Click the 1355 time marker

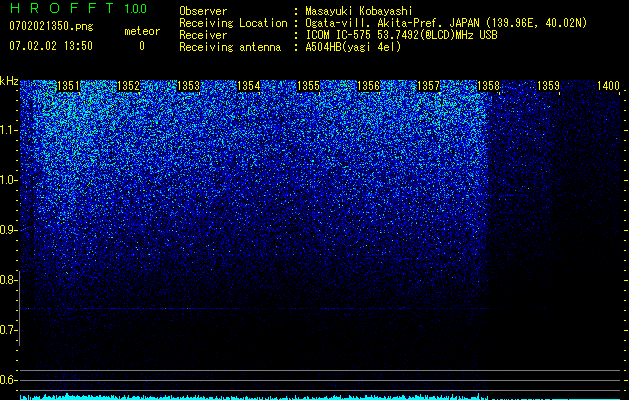(308, 86)
